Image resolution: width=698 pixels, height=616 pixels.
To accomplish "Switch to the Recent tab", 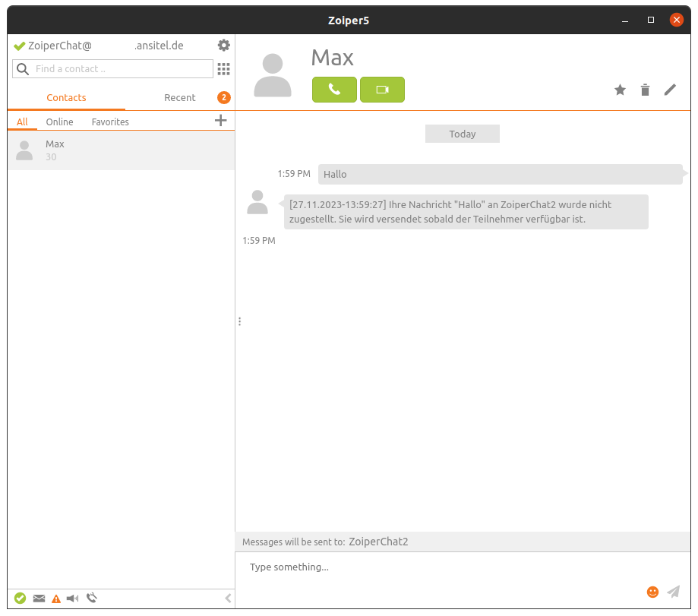I will pyautogui.click(x=180, y=97).
